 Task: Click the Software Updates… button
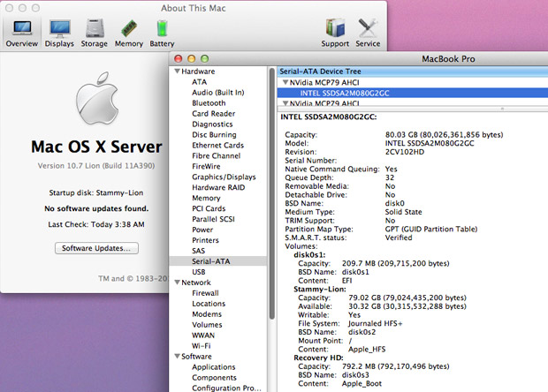[x=96, y=248]
